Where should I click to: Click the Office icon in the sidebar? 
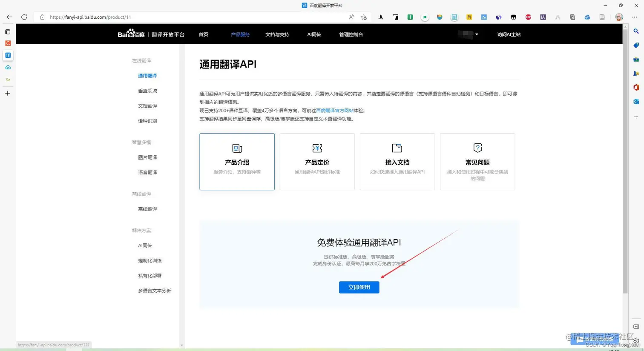[636, 87]
